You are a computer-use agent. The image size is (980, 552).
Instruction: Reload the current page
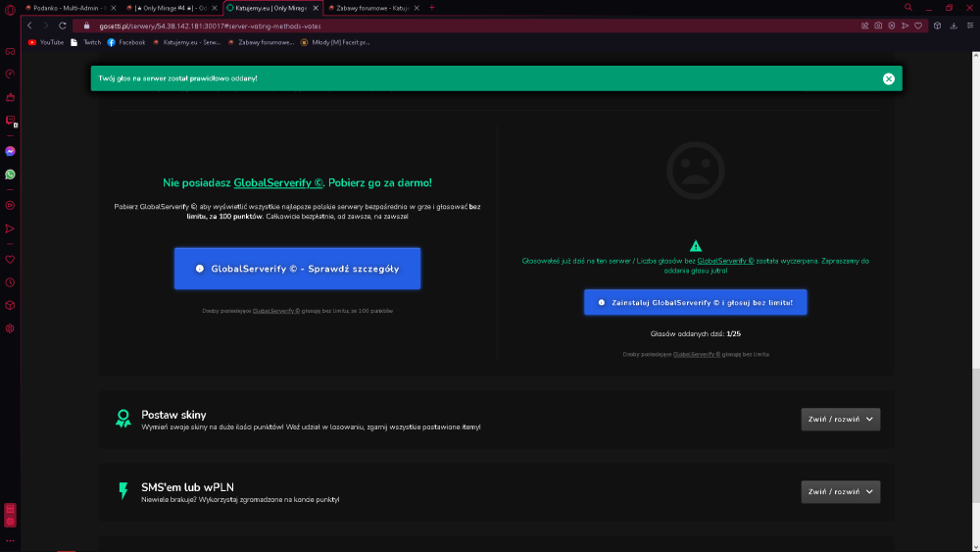click(x=63, y=25)
